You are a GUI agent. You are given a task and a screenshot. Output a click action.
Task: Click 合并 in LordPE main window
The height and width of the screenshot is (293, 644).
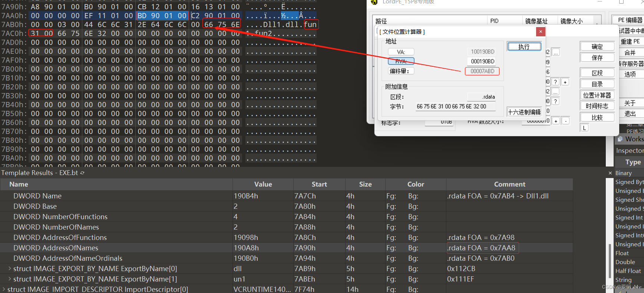coord(630,53)
